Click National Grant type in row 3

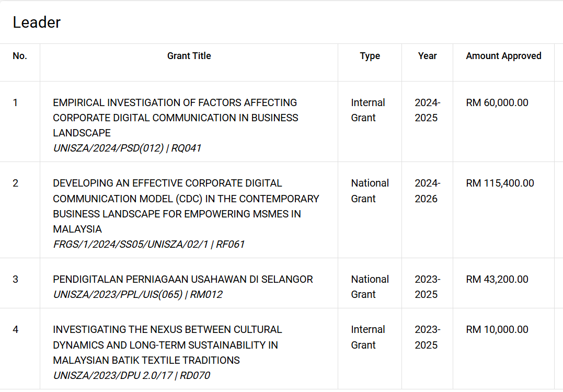370,287
